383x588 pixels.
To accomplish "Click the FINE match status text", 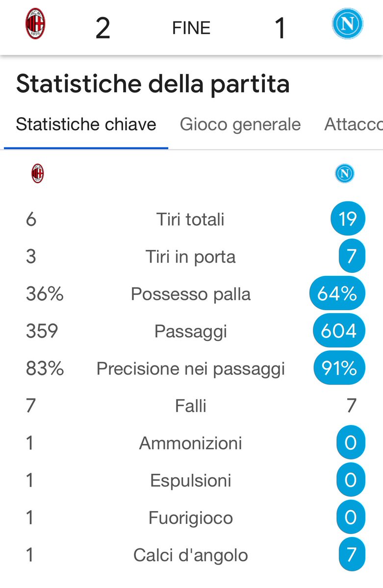I will pos(191,28).
